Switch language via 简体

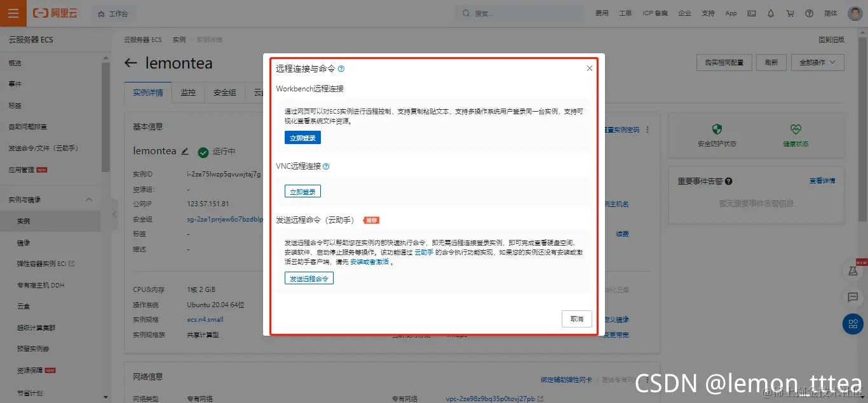tap(831, 13)
